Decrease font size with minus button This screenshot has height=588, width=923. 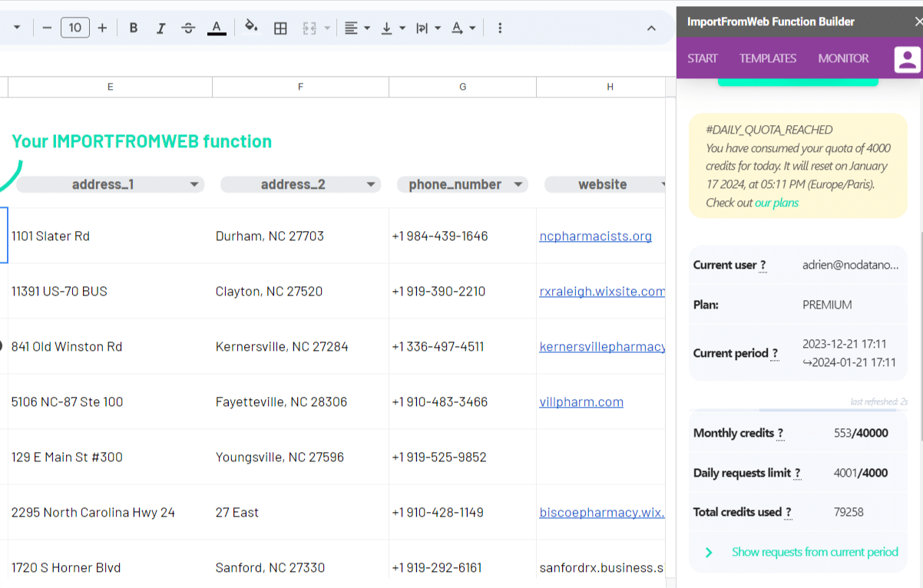[x=47, y=28]
